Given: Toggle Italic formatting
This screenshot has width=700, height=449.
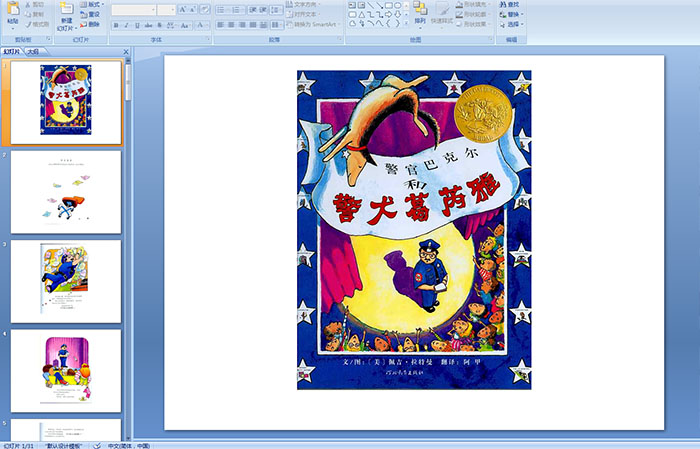Looking at the screenshot, I should pyautogui.click(x=126, y=25).
